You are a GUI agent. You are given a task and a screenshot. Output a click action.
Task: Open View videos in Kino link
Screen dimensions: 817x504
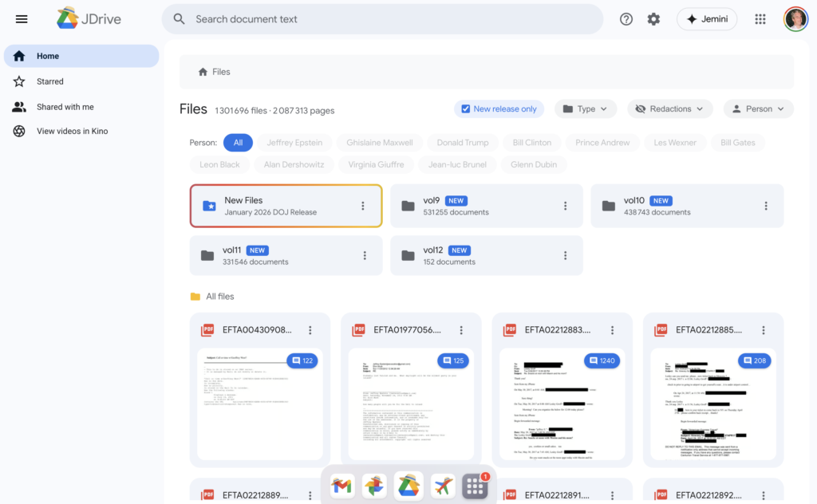72,131
